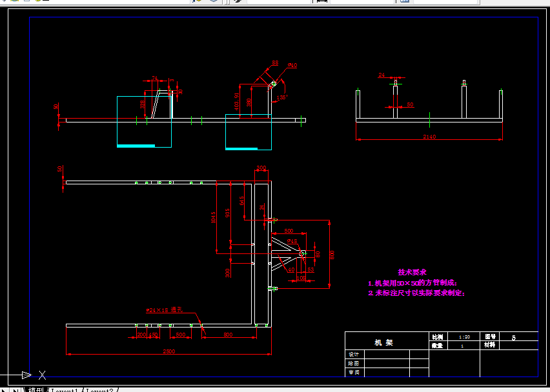Switch to the Layout1 tab
Viewport: 550px width, 392px height.
(x=65, y=390)
